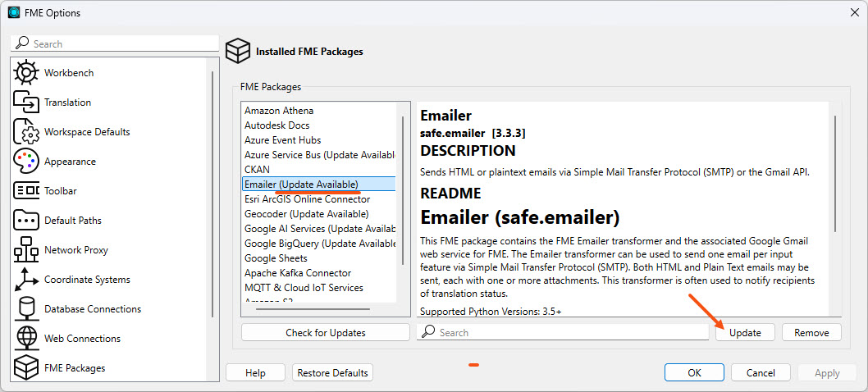Viewport: 868px width, 392px height.
Task: Click the Update button
Action: pyautogui.click(x=745, y=333)
